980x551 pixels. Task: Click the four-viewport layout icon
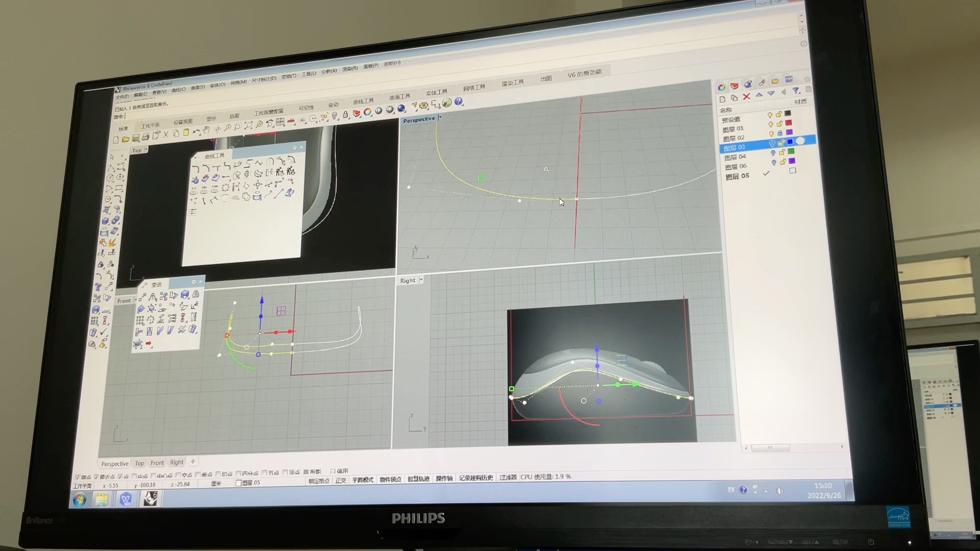pyautogui.click(x=279, y=122)
